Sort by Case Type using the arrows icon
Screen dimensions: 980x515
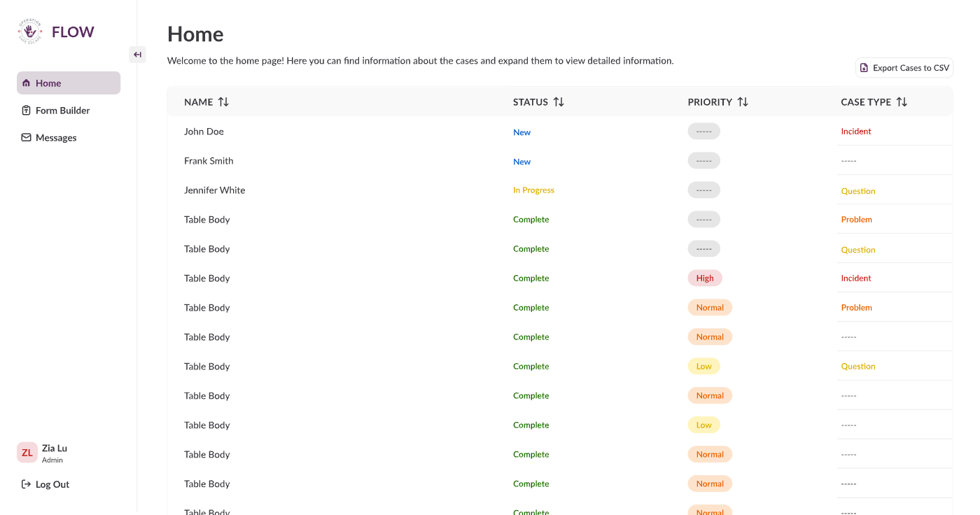point(902,102)
